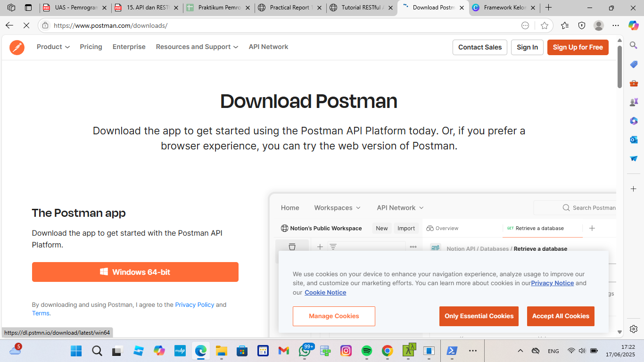The width and height of the screenshot is (644, 362).
Task: Open the sidebar search icon
Action: pos(634,45)
